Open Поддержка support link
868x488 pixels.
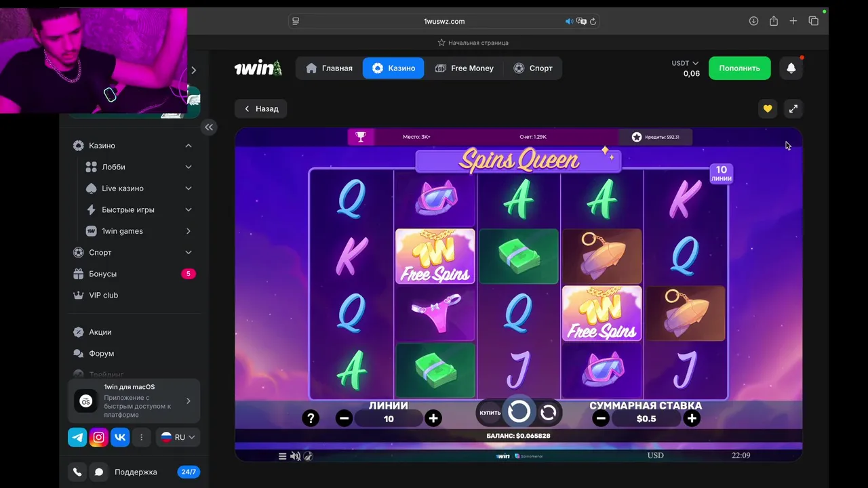pos(136,472)
